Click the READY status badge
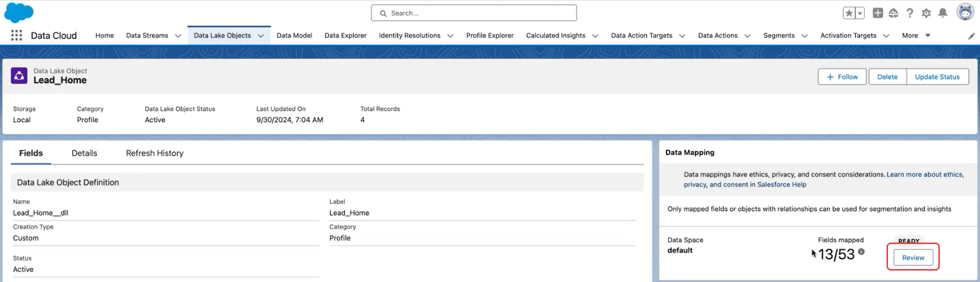The height and width of the screenshot is (282, 980). [909, 241]
